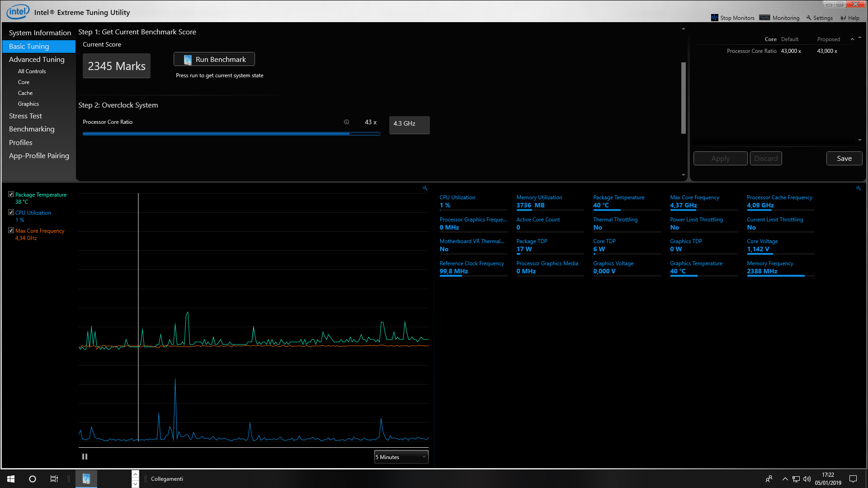Uncheck Max Core Frequency checkbox

[x=11, y=230]
